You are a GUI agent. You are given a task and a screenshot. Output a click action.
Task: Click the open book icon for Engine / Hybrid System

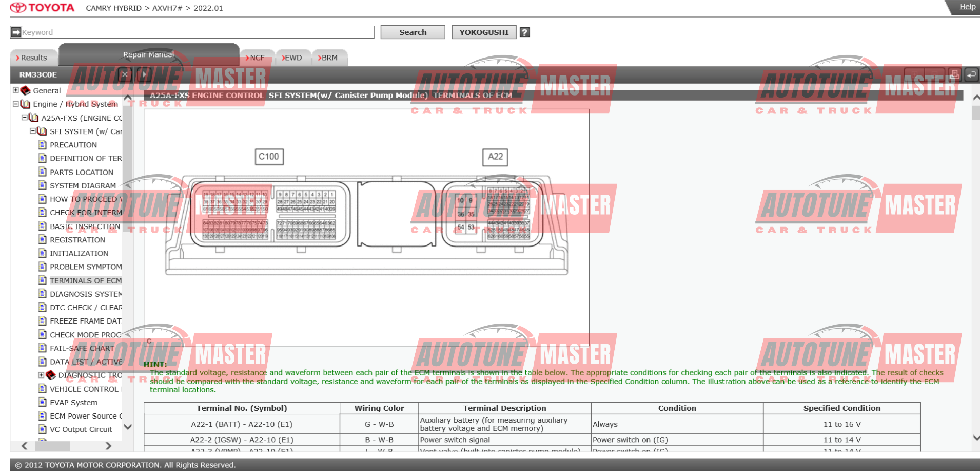25,104
